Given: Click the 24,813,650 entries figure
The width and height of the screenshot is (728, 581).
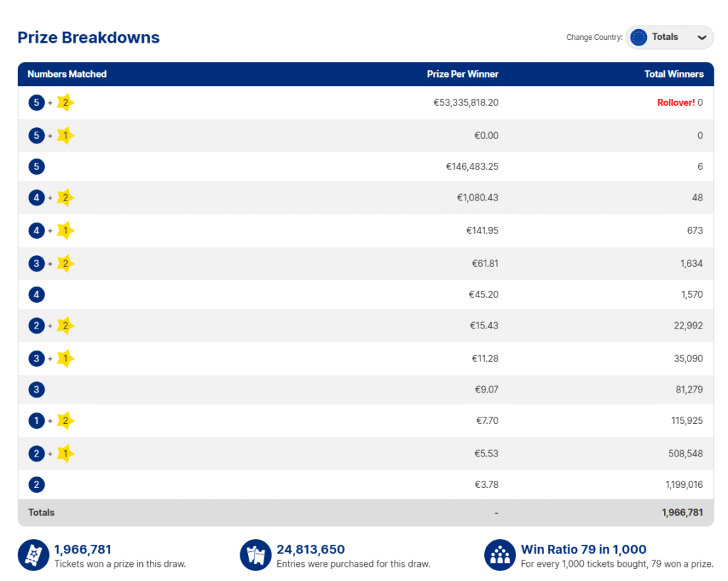Looking at the screenshot, I should (311, 550).
